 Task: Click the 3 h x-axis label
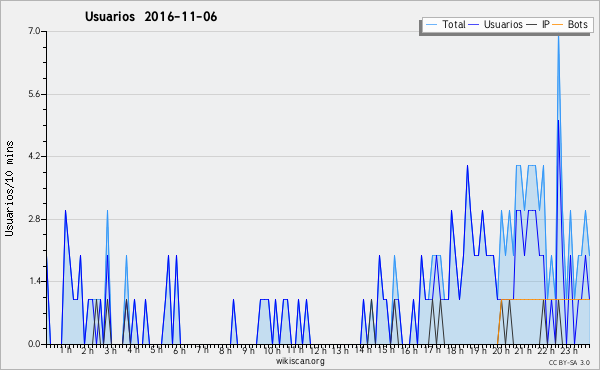pyautogui.click(x=111, y=350)
